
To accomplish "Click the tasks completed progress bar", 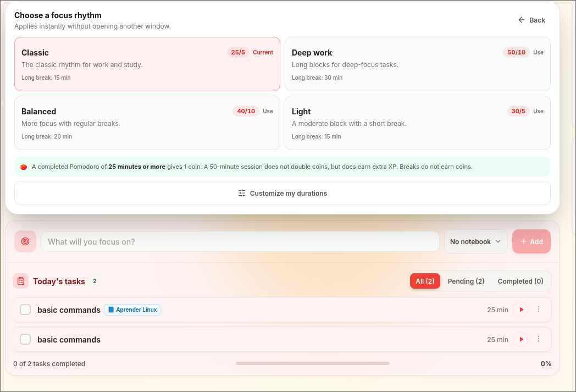I will coord(313,363).
